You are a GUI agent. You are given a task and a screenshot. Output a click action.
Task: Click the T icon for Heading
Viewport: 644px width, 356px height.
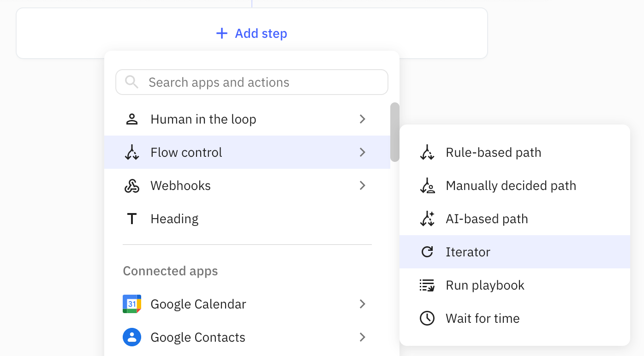(x=132, y=219)
